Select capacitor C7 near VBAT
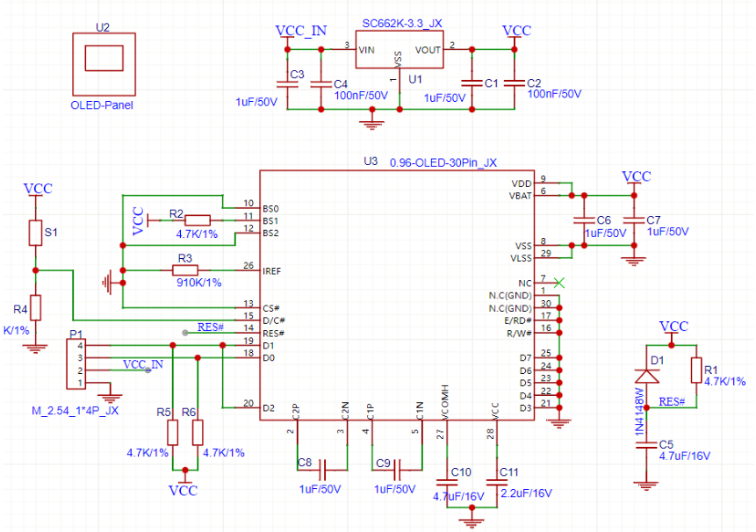Image resolution: width=756 pixels, height=532 pixels. tap(631, 219)
